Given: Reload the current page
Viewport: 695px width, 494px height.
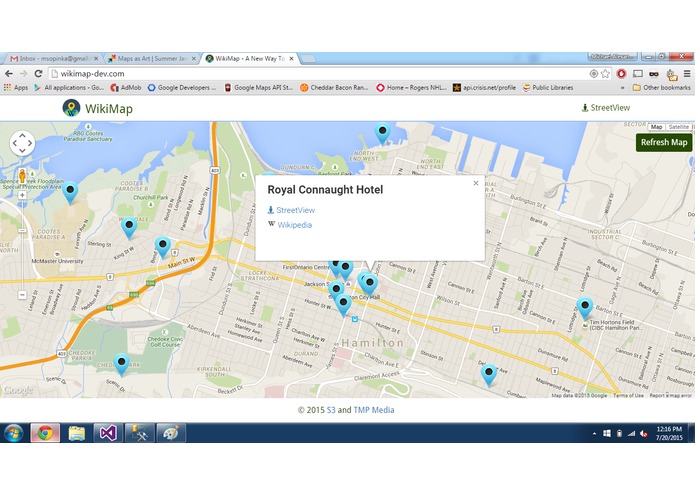Looking at the screenshot, I should pyautogui.click(x=39, y=74).
